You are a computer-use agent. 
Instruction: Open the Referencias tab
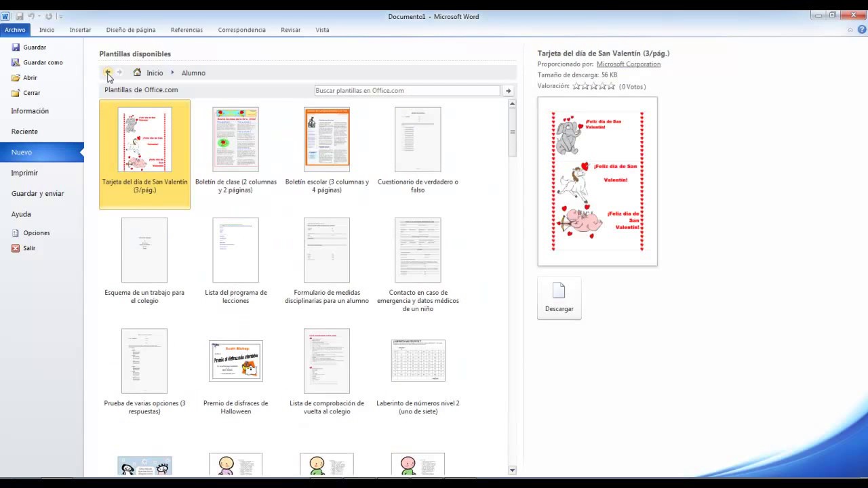tap(186, 30)
